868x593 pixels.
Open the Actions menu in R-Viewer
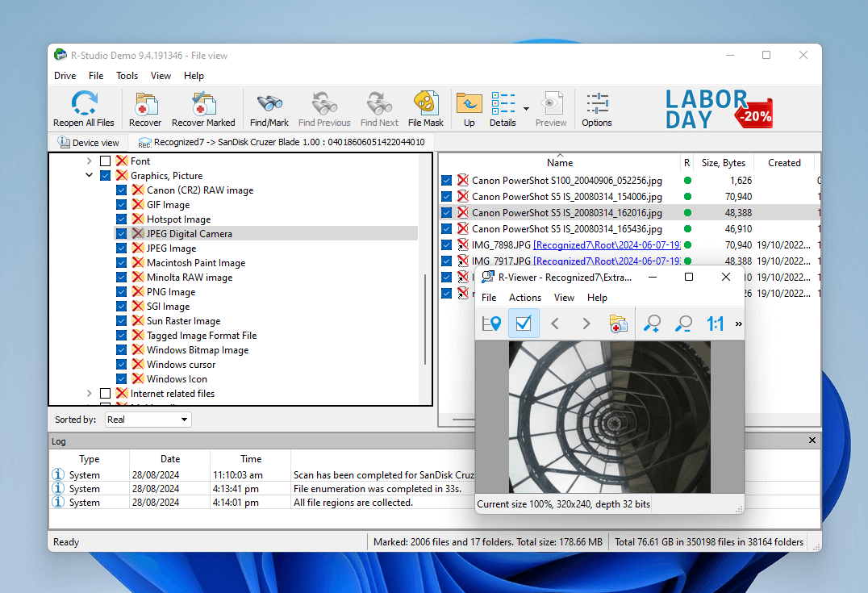pos(524,297)
